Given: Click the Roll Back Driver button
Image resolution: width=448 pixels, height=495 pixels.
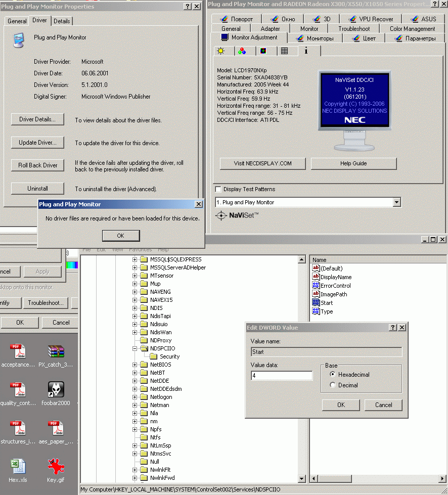Looking at the screenshot, I should pyautogui.click(x=37, y=165).
